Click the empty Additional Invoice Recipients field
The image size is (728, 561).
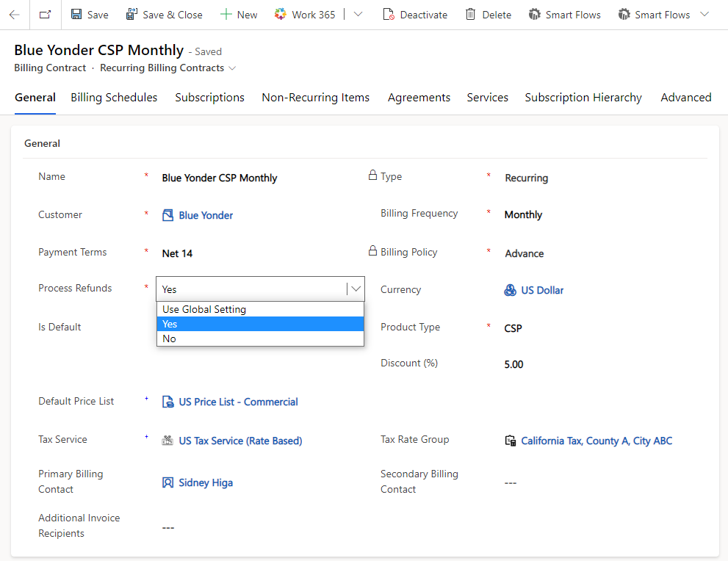pos(167,528)
